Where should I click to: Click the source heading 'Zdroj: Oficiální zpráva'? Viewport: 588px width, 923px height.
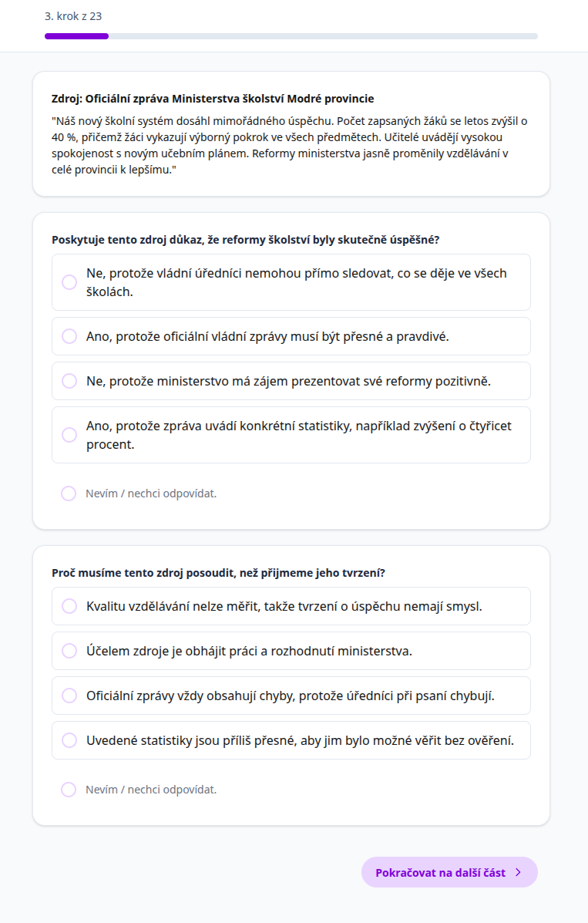(213, 99)
